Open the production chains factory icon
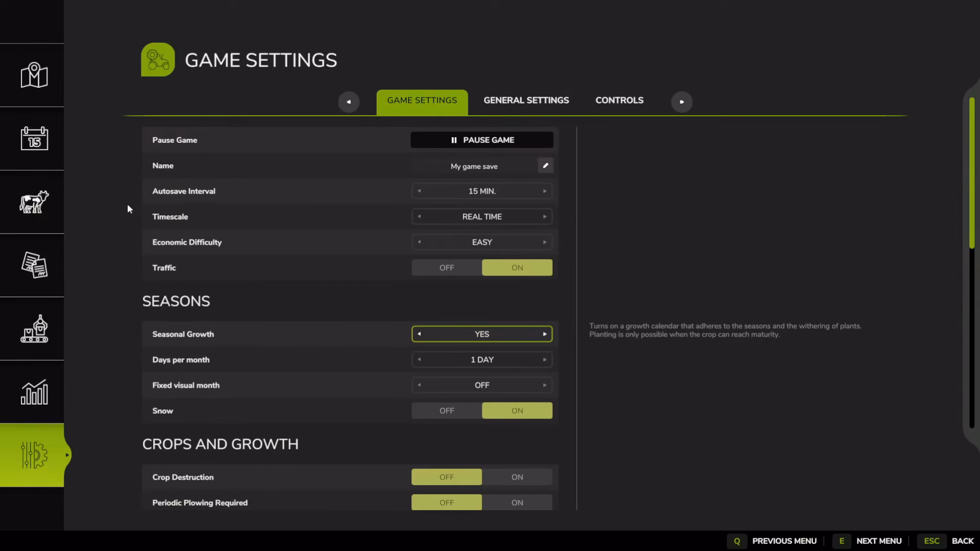980x551 pixels. pos(34,329)
